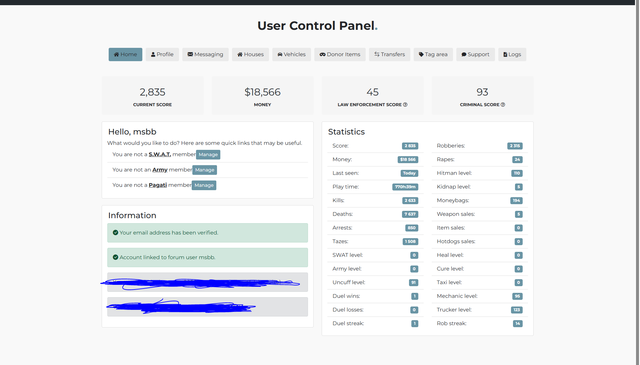This screenshot has height=365, width=640.
Task: Open the Logs tab
Action: click(x=512, y=54)
